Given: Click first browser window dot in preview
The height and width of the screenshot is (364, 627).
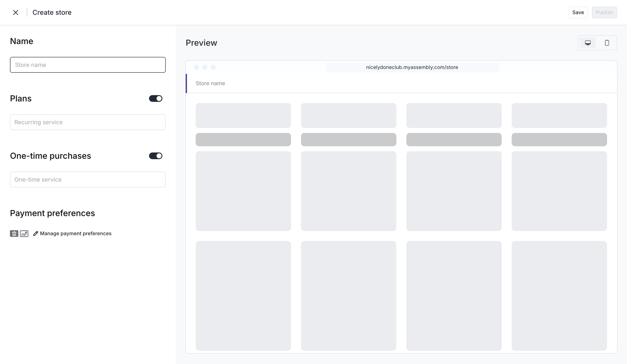Looking at the screenshot, I should point(196,67).
